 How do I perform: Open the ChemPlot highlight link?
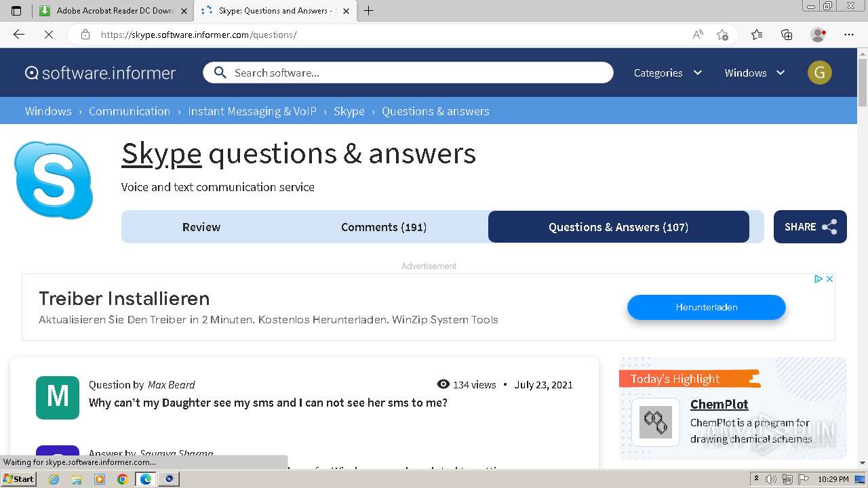(x=719, y=405)
